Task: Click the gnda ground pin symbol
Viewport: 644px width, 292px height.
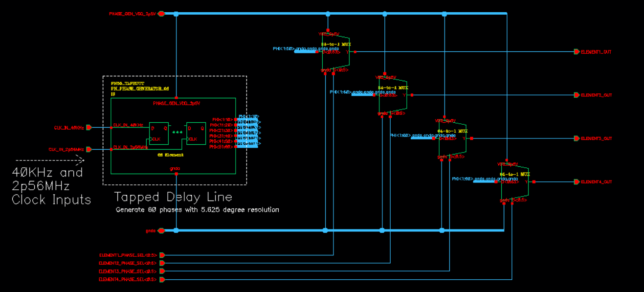Action: click(x=161, y=230)
